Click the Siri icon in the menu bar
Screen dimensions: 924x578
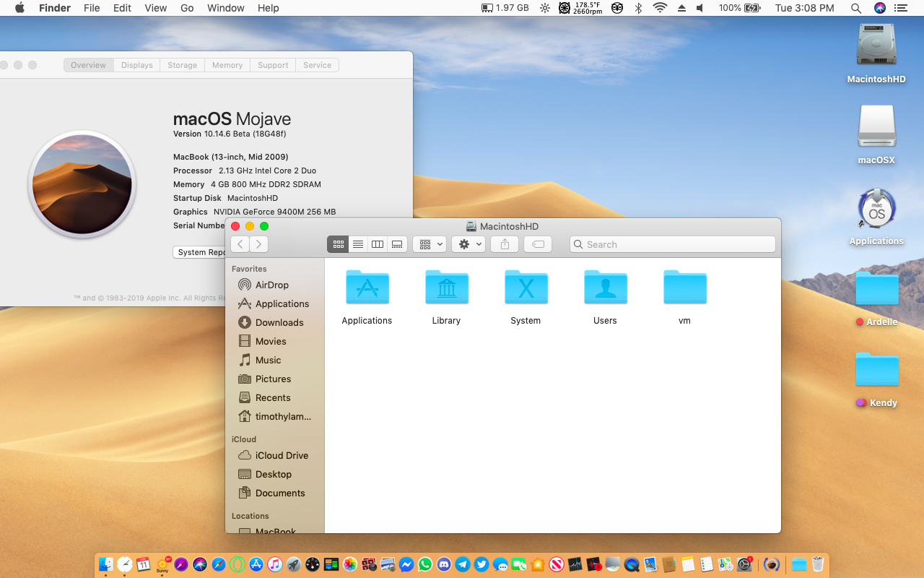click(879, 8)
